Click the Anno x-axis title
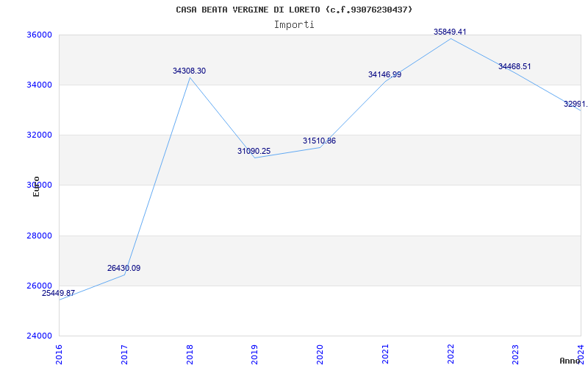588x368 pixels. pos(570,361)
